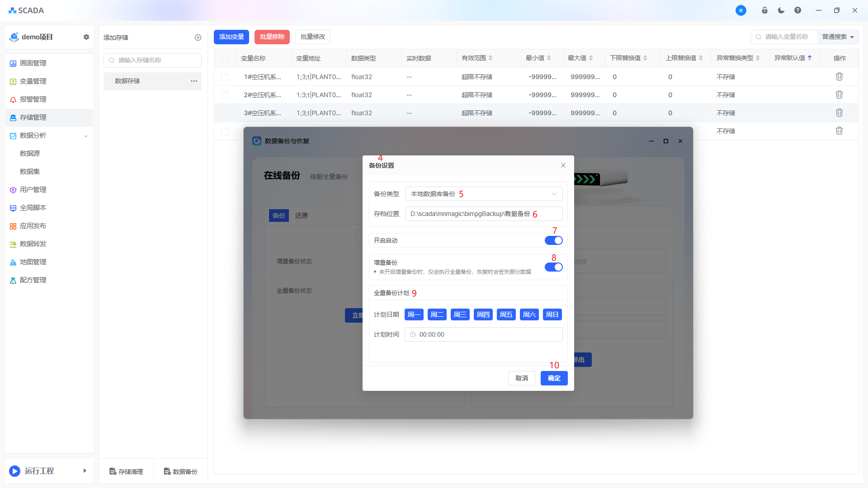This screenshot has width=868, height=488.
Task: Click the lock icon in title bar
Action: pos(764,10)
